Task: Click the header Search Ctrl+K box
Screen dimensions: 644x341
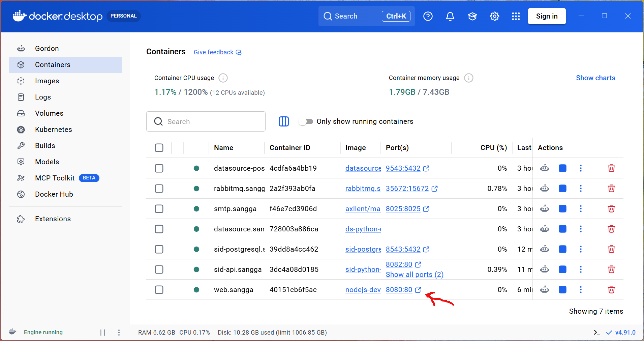Action: [x=367, y=16]
